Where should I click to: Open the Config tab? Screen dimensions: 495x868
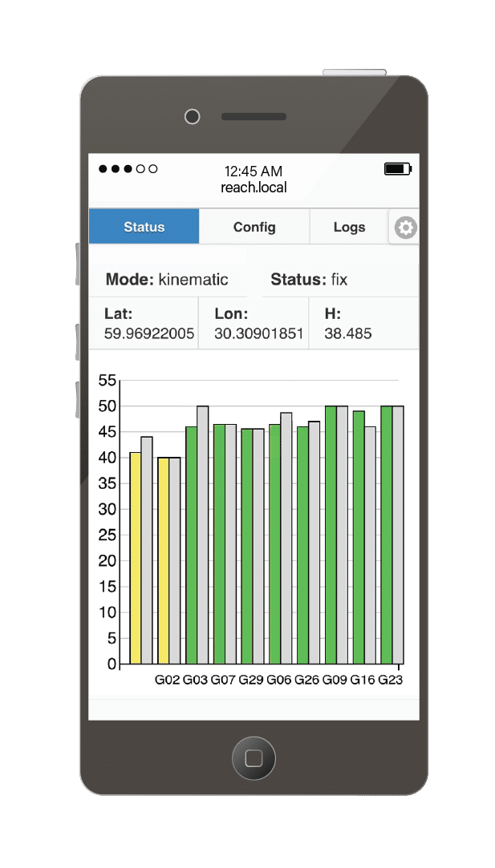tap(254, 227)
